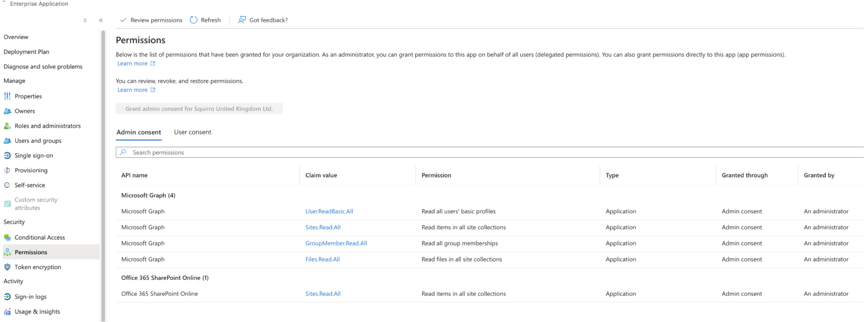Open Usage & insights page
Viewport: 868px width, 322px height.
tap(37, 311)
